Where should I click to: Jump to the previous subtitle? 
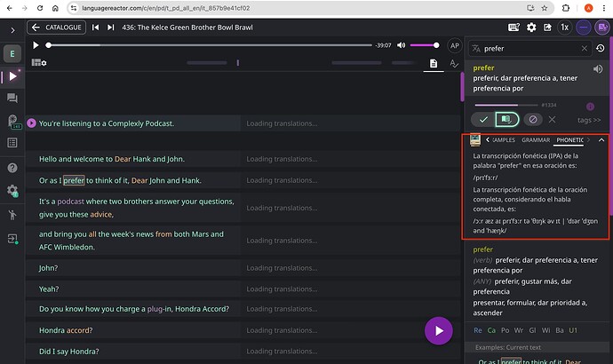coord(95,28)
